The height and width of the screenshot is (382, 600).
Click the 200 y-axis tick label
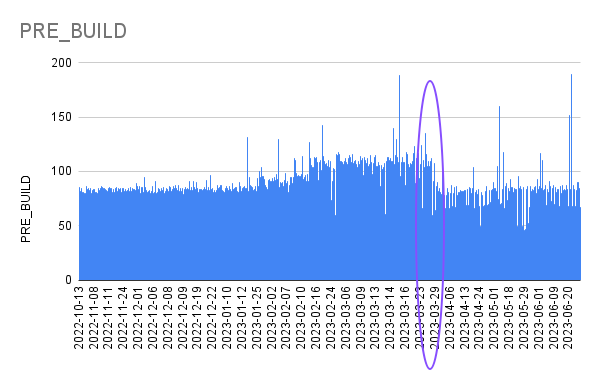click(x=62, y=63)
